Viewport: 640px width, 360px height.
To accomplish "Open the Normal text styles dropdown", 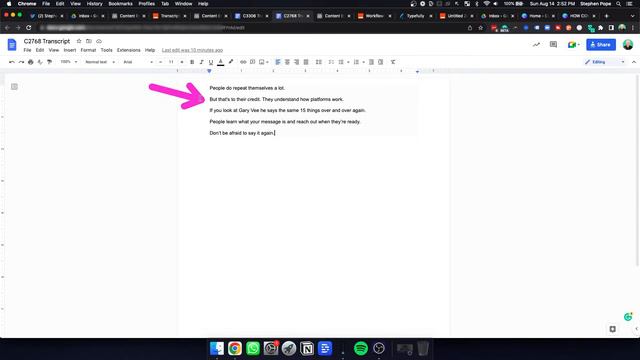I will (100, 62).
